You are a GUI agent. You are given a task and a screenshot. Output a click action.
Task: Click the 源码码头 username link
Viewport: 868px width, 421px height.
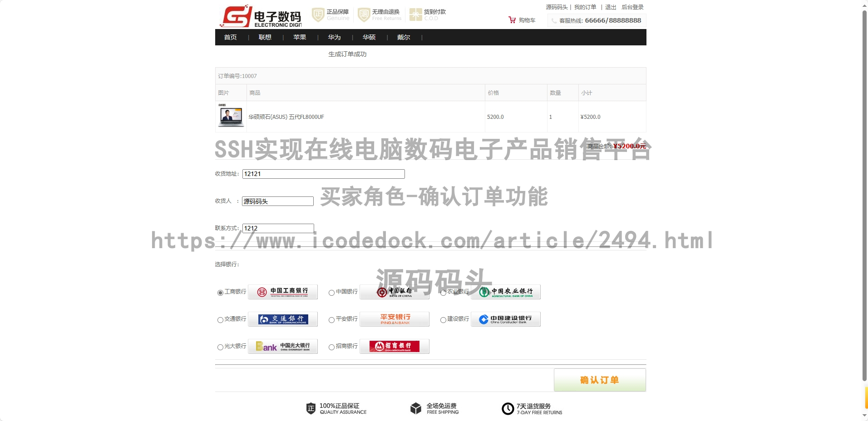click(557, 7)
